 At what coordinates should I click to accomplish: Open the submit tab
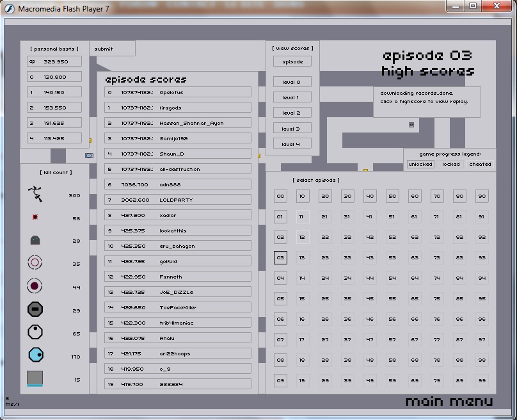104,49
